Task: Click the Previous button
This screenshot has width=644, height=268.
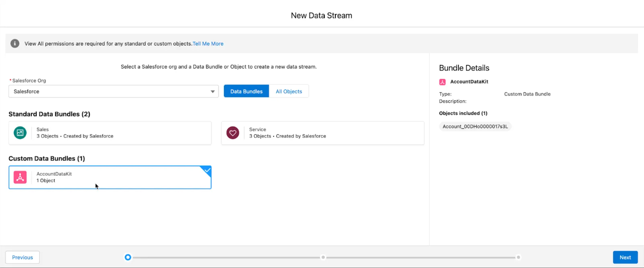Action: click(22, 257)
